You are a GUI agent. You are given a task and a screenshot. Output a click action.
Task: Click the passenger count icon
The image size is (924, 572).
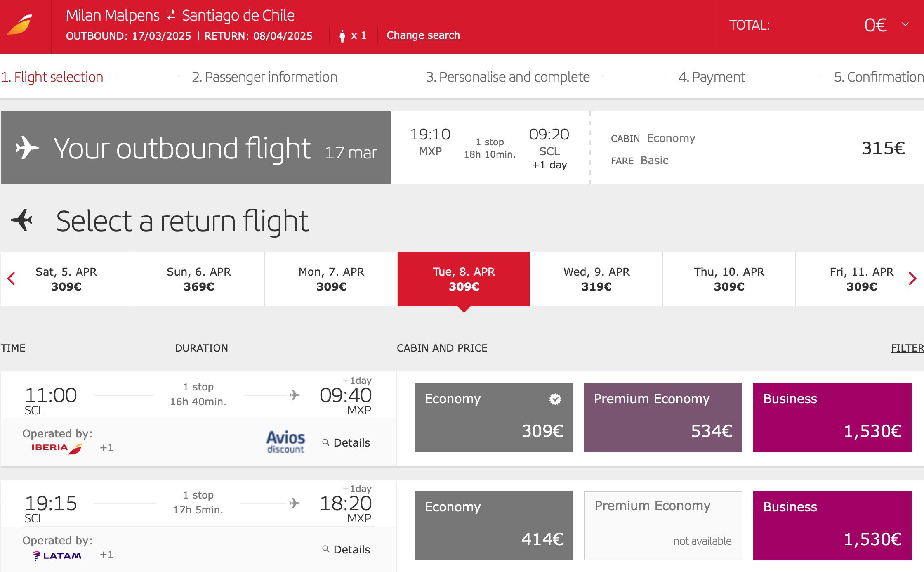[x=342, y=36]
